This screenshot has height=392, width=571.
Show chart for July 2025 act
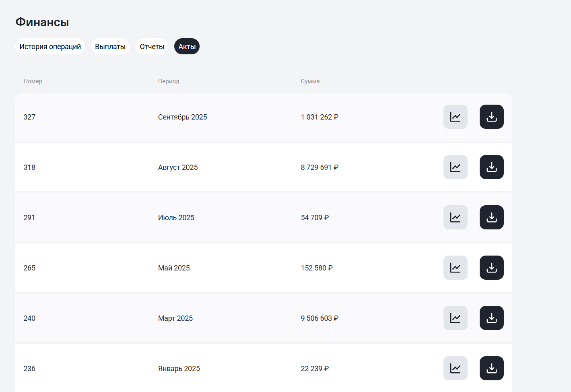tap(455, 217)
